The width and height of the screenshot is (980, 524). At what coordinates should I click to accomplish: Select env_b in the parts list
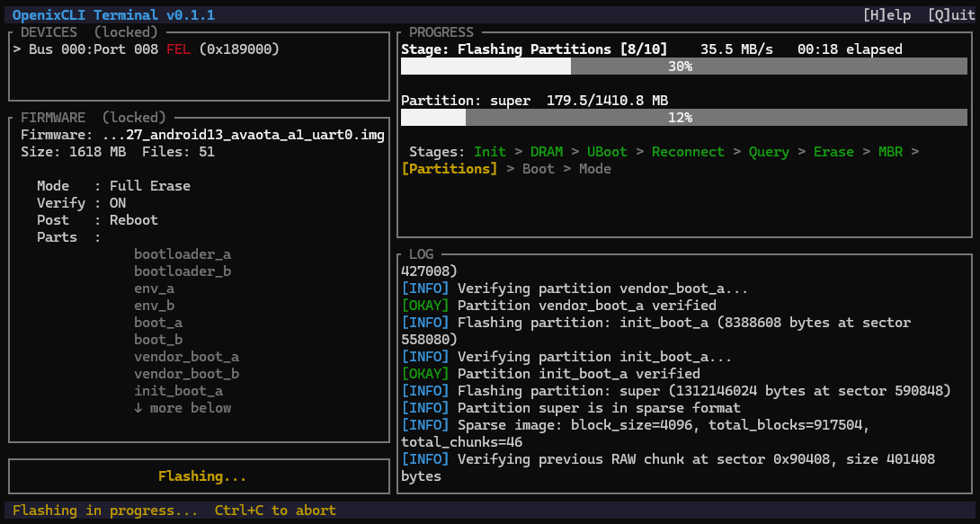(154, 306)
